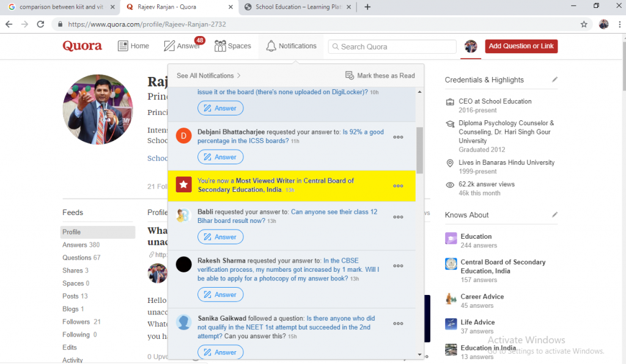
Task: Open options for Rakesh Sharma notification
Action: point(398,266)
